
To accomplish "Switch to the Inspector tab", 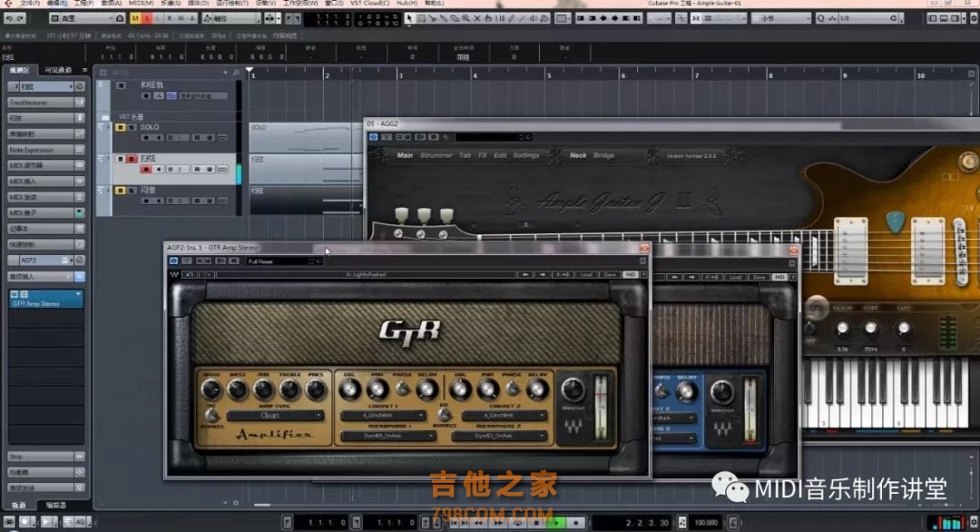I will [x=20, y=70].
